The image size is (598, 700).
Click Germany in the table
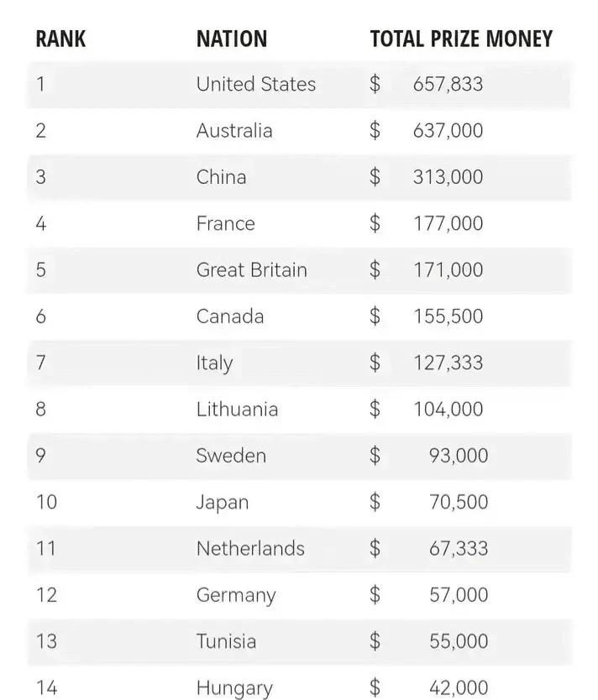(236, 596)
